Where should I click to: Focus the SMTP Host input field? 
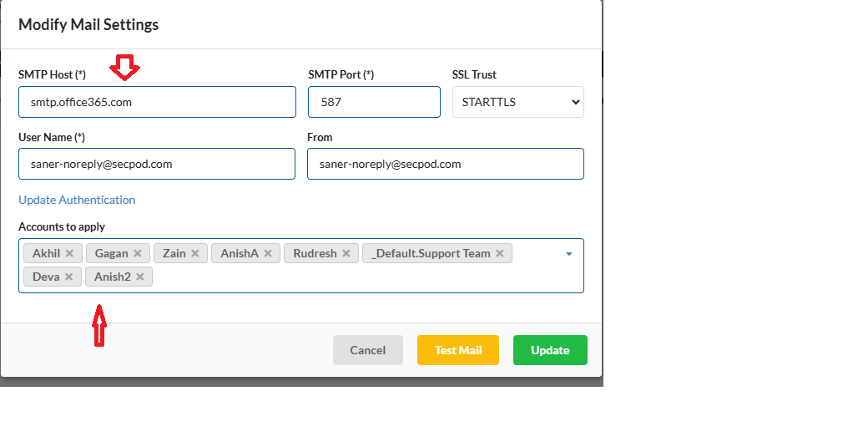point(157,102)
